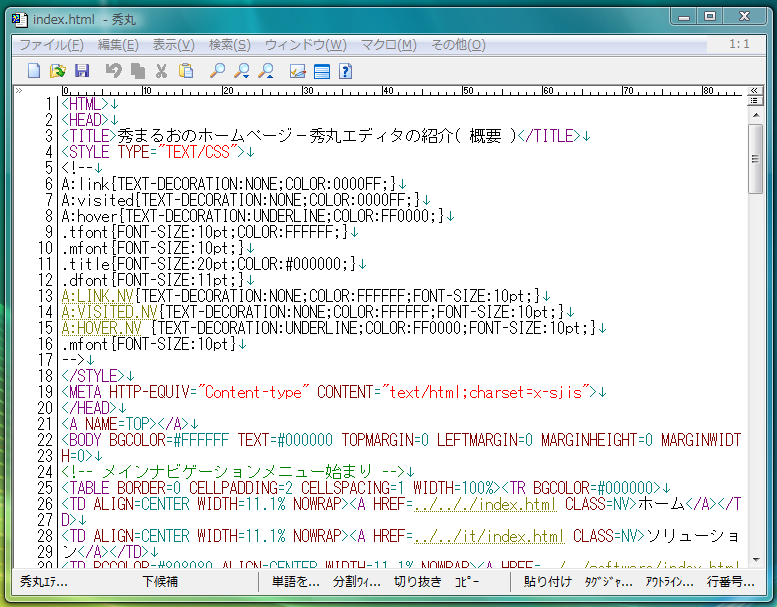The width and height of the screenshot is (777, 607).
Task: Click the "TEXT/CSS" string on line 4
Action: coord(197,152)
